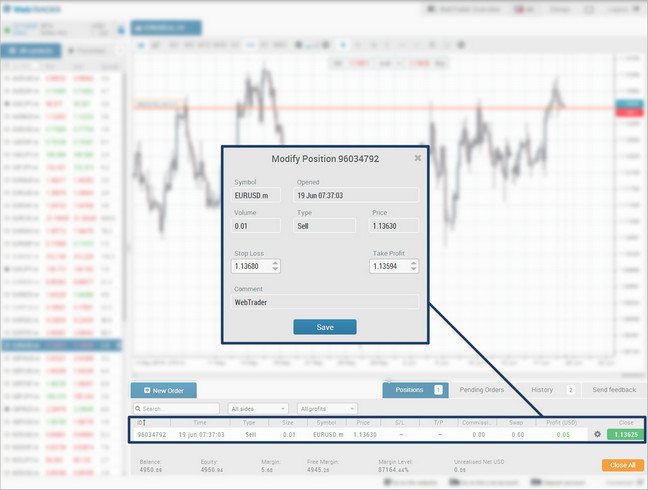Image resolution: width=648 pixels, height=490 pixels.
Task: Decrease Stop Loss with the down arrow
Action: tap(276, 270)
